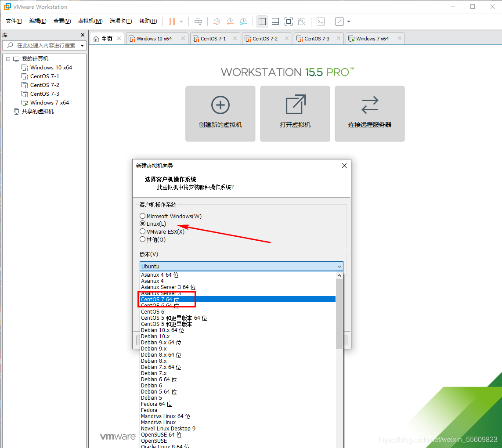Open dropdown arrow beside the Pause icon
Screen dimensions: 502x448
[x=181, y=22]
